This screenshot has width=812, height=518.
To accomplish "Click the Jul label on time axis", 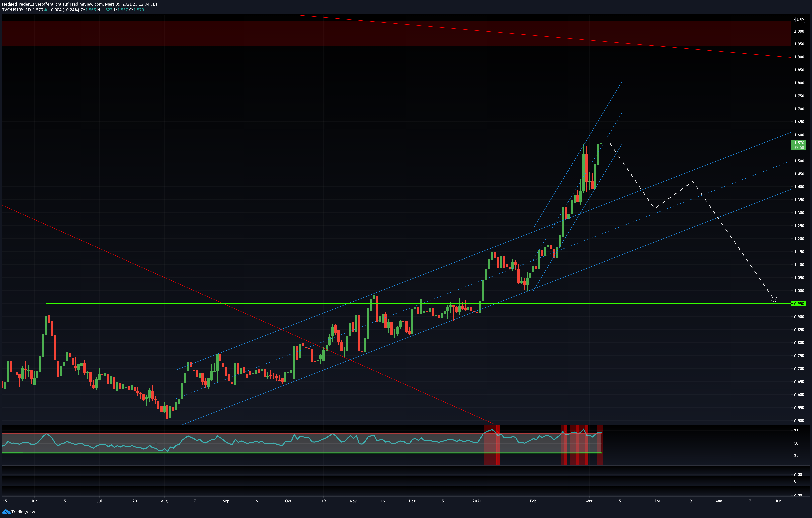I will coord(99,501).
